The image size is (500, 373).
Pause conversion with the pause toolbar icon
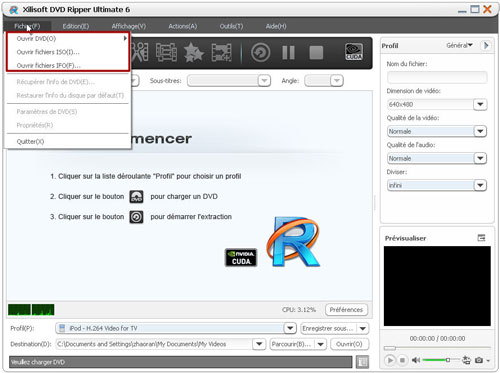[x=288, y=52]
